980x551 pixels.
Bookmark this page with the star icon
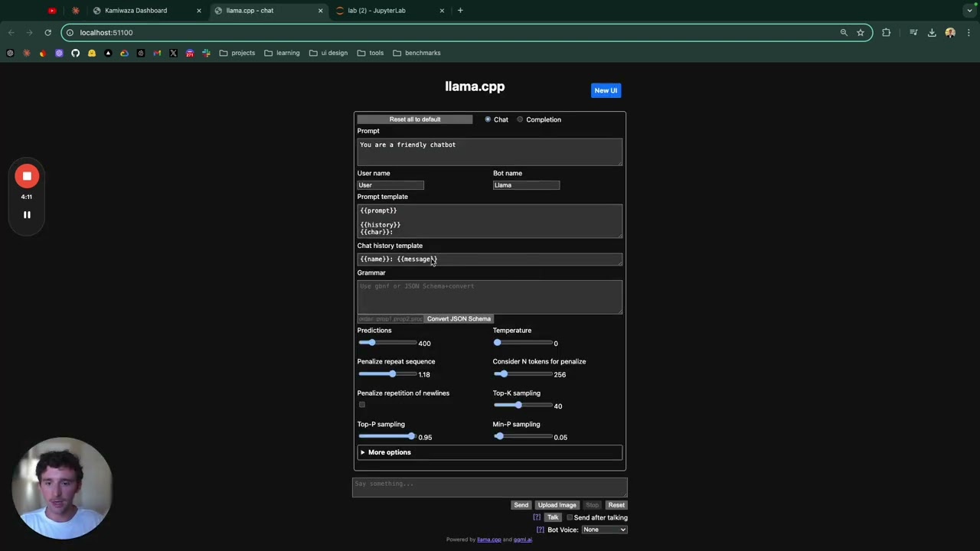[x=861, y=32]
